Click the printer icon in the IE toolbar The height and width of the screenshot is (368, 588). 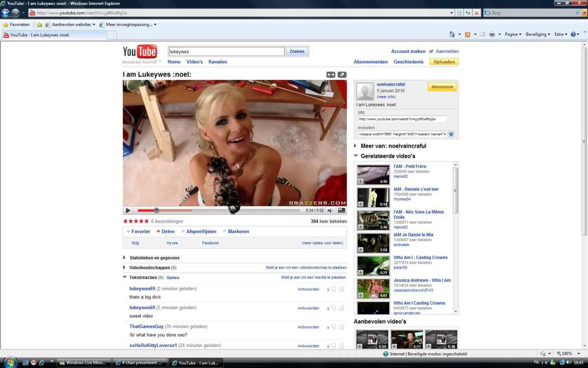492,34
